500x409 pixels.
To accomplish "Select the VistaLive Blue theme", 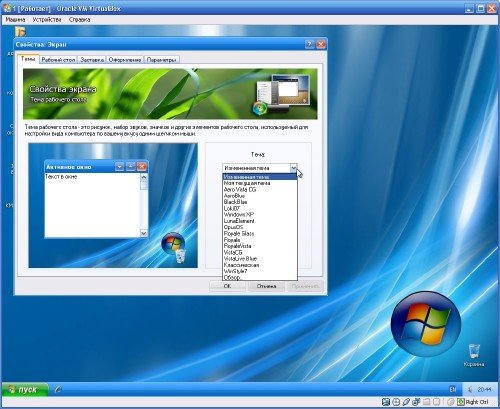I will (260, 259).
